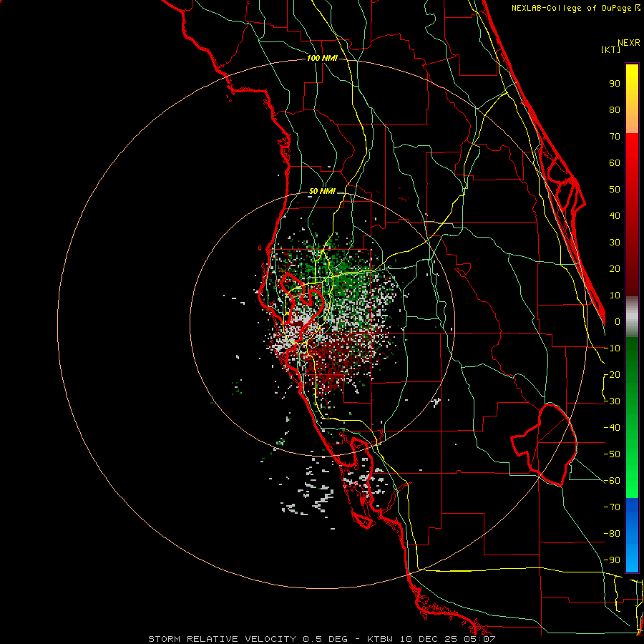Viewport: 644px width, 644px height.
Task: Click the -70 value on the velocity scale
Action: [x=612, y=507]
